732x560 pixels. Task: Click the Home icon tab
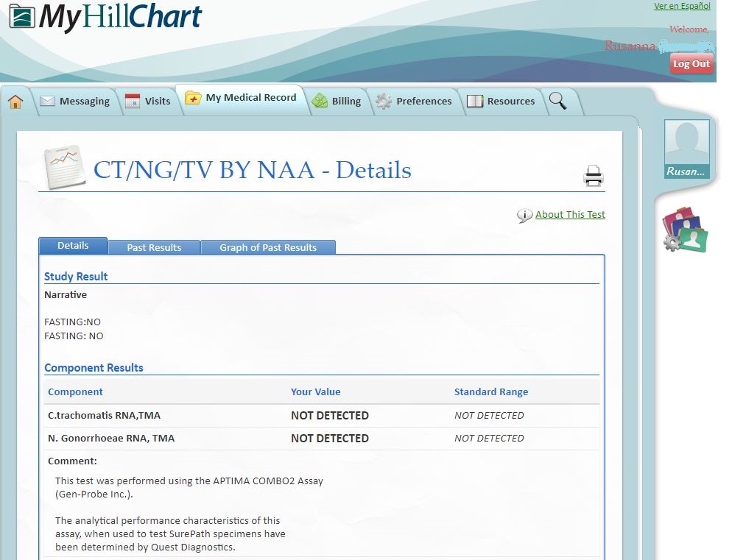[15, 102]
